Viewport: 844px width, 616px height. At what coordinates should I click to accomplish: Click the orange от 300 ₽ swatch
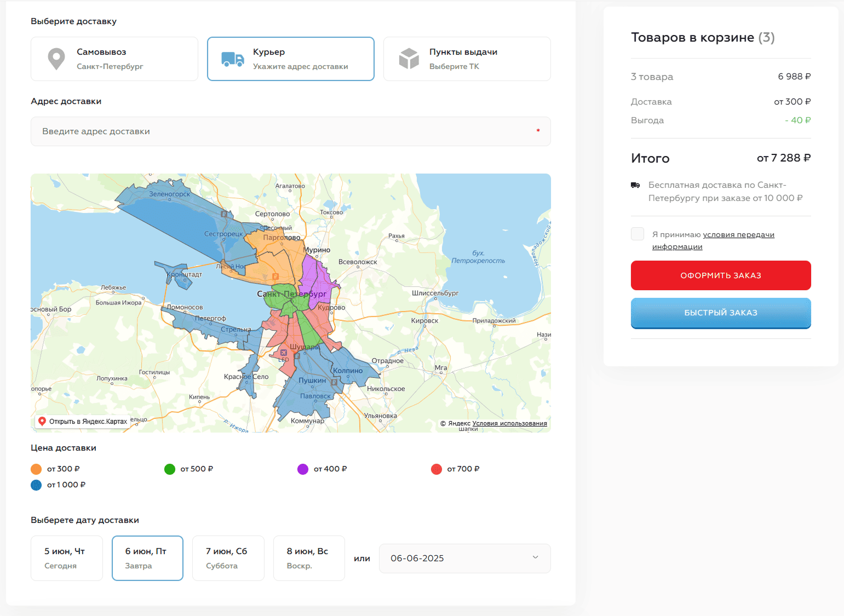tap(36, 469)
